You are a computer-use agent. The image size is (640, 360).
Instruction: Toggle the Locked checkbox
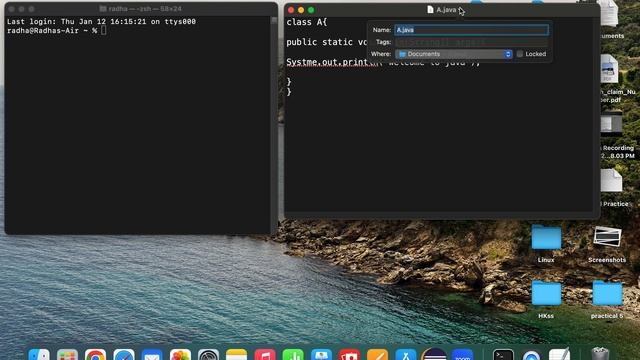coord(520,54)
